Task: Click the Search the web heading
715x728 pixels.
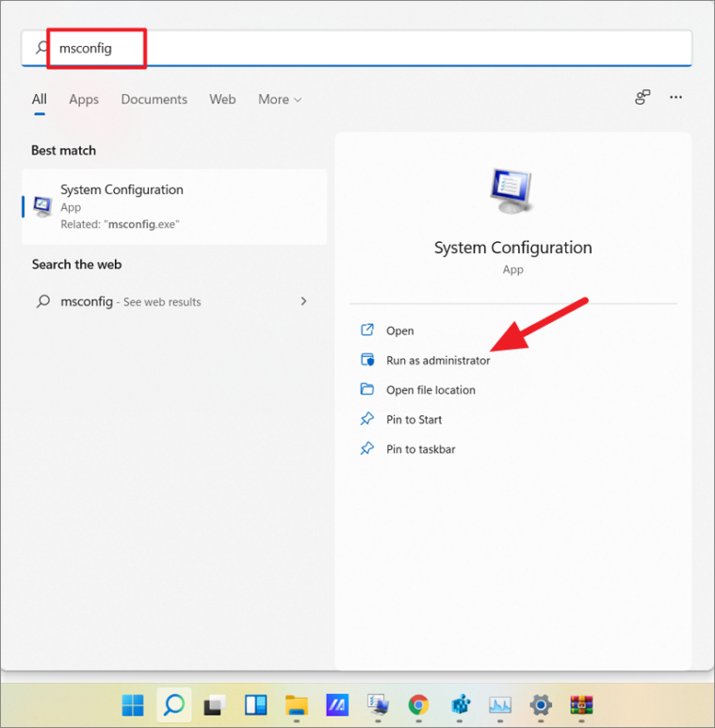Action: (77, 265)
